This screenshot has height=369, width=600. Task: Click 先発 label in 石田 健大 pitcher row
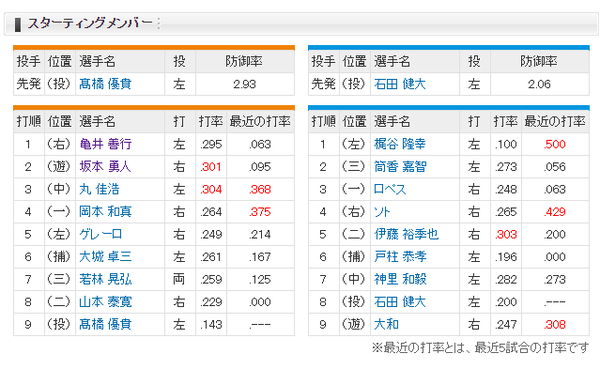[x=324, y=84]
